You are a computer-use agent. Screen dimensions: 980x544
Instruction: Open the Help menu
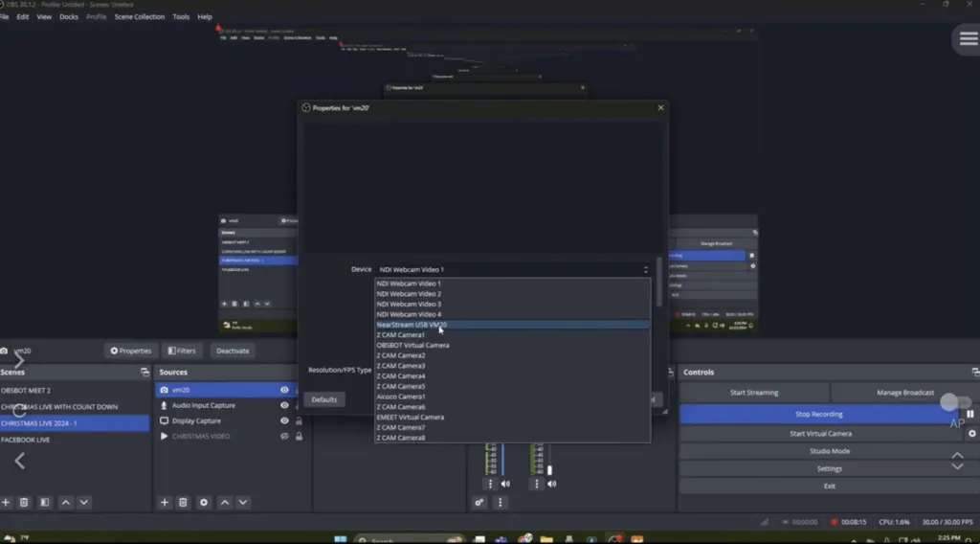(x=205, y=17)
